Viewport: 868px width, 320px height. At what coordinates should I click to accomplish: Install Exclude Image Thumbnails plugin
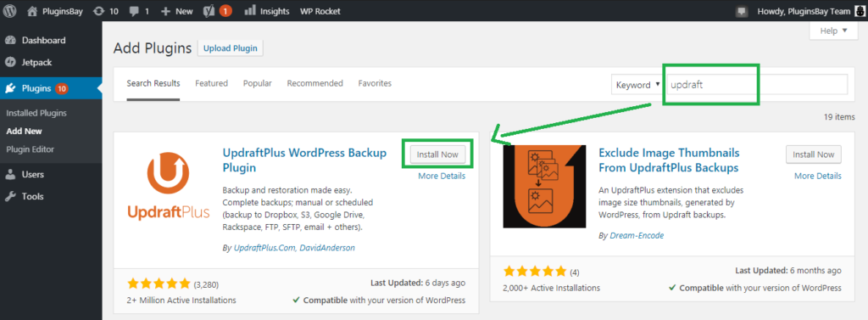click(x=814, y=154)
